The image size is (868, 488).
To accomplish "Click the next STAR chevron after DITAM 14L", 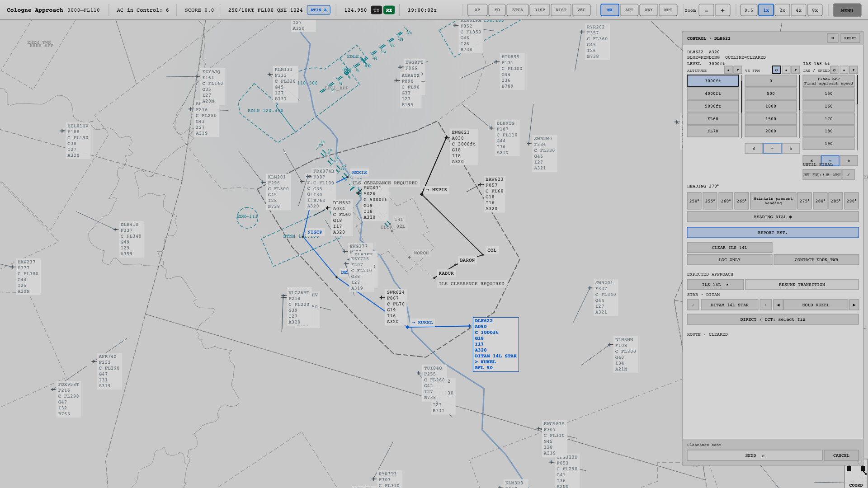I will click(x=766, y=305).
